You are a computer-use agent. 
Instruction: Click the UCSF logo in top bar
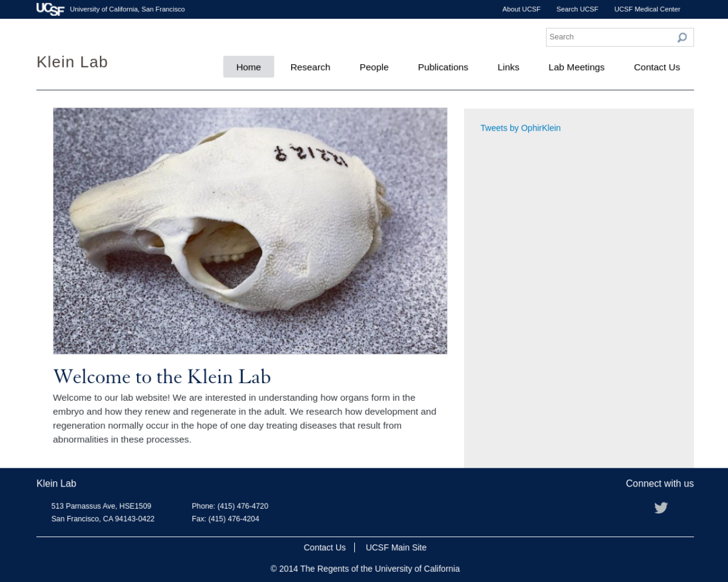coord(50,9)
